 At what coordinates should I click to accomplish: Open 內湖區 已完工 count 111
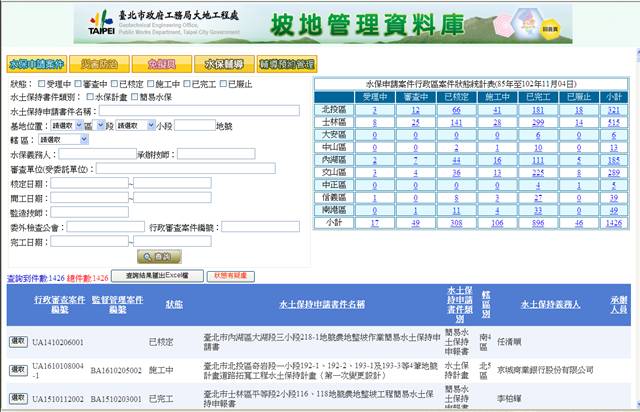538,160
